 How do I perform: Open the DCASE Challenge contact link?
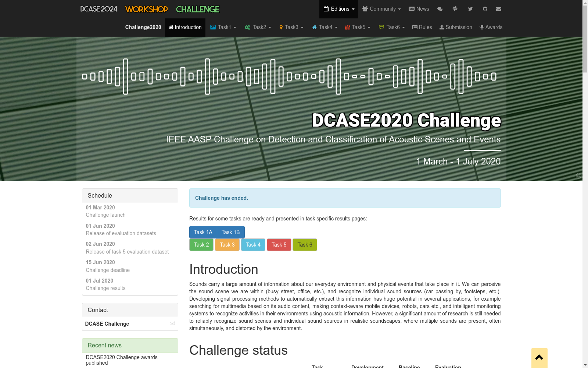[107, 324]
